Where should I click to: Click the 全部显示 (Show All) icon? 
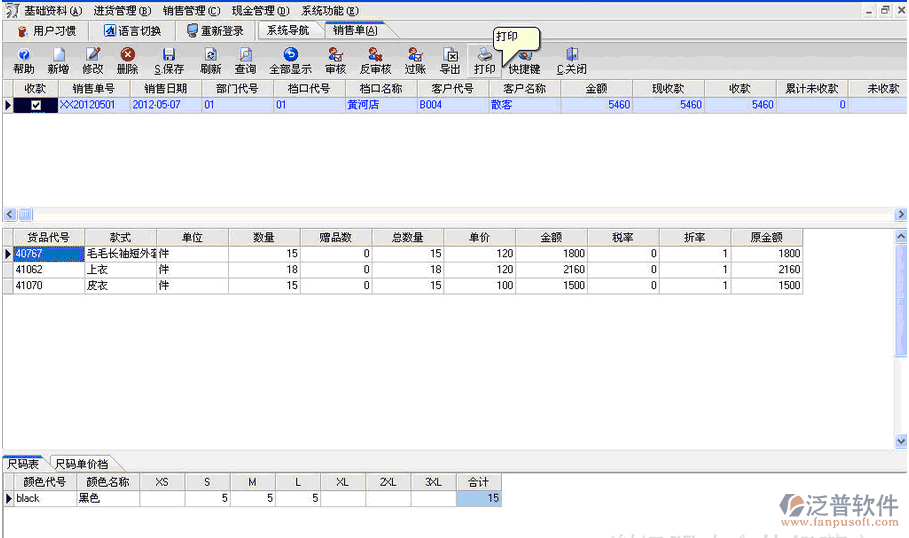pyautogui.click(x=290, y=61)
